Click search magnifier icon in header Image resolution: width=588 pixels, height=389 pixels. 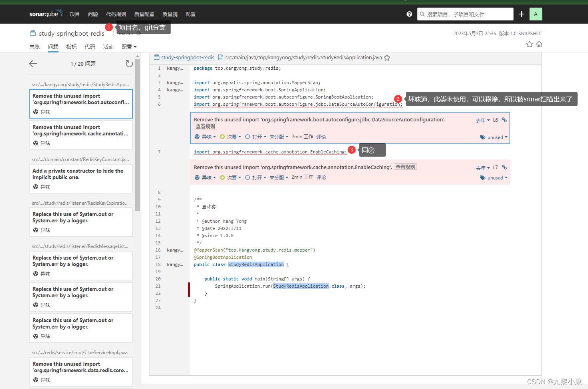point(422,14)
